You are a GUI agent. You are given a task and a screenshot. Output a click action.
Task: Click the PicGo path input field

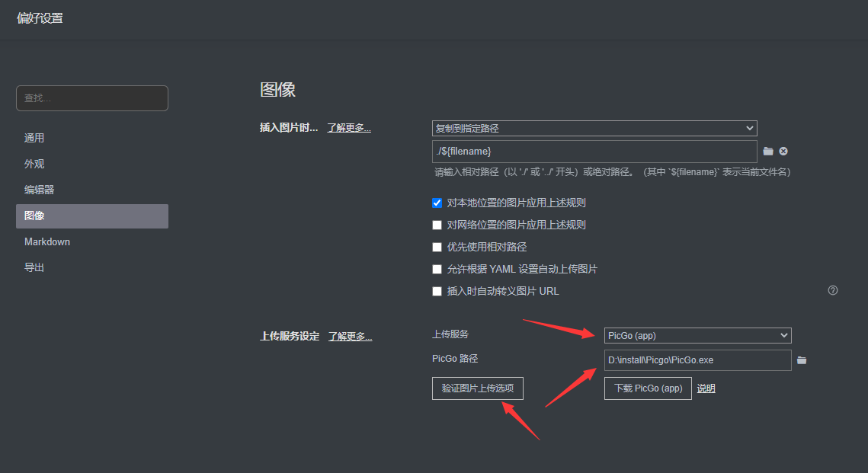point(697,360)
